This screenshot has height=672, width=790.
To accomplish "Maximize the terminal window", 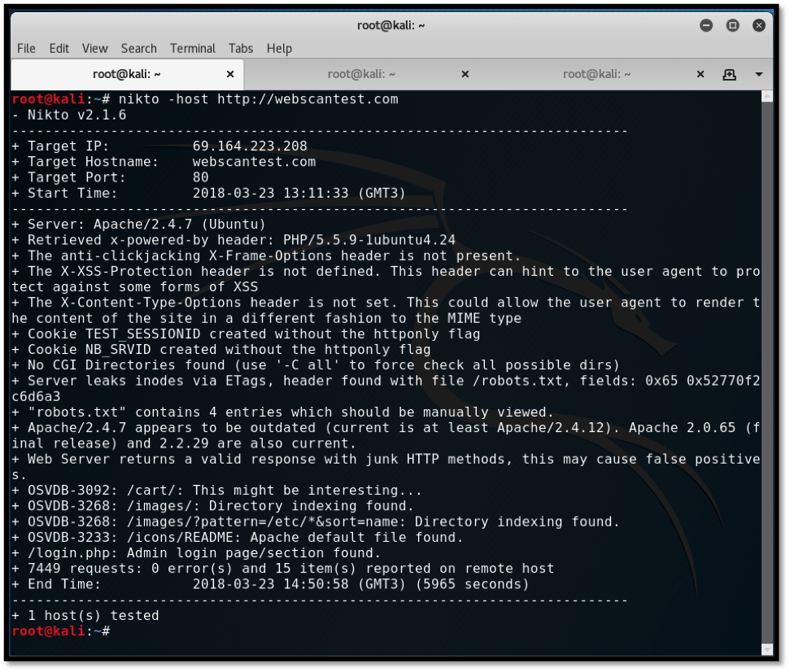I will click(732, 25).
